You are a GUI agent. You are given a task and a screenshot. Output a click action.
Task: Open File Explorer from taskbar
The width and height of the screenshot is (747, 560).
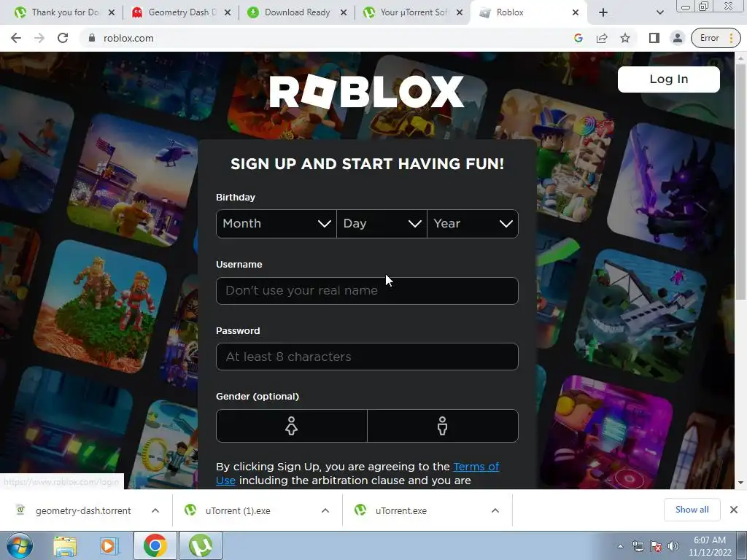tap(65, 545)
